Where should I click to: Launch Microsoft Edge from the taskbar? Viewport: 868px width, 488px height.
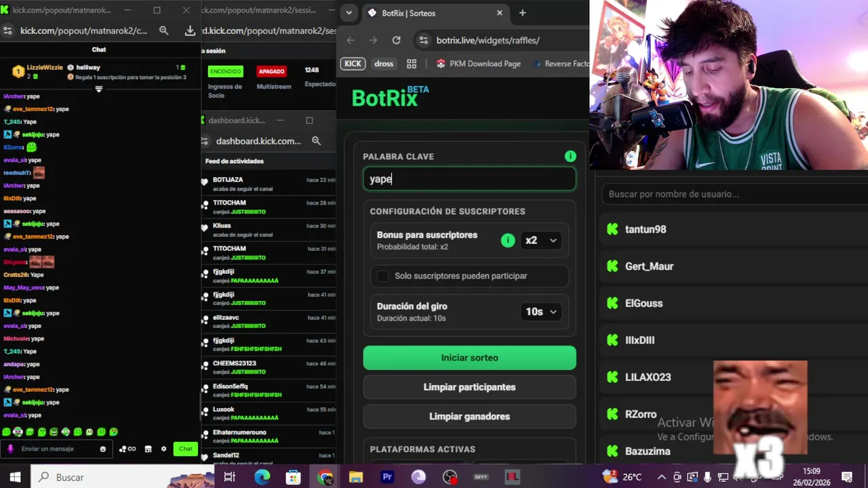point(262,477)
